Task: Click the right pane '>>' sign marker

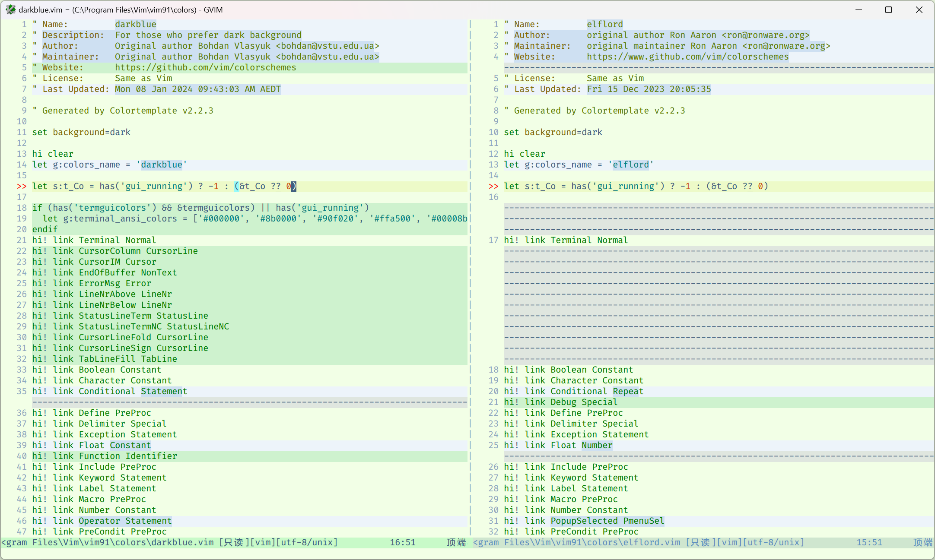Action: 493,187
